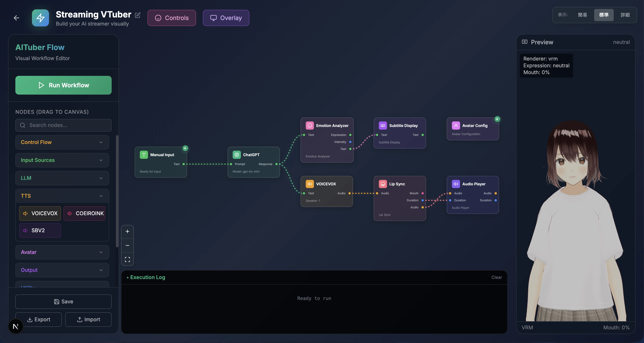
Task: Click the edit pencil next to Streaming VTuber
Action: [x=137, y=15]
